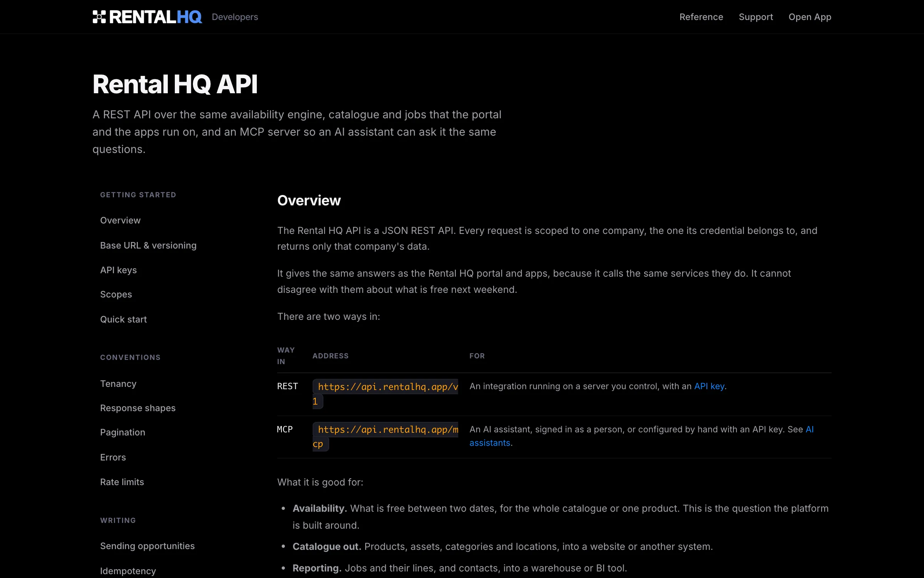Click 'What it is good for:' text

[320, 482]
